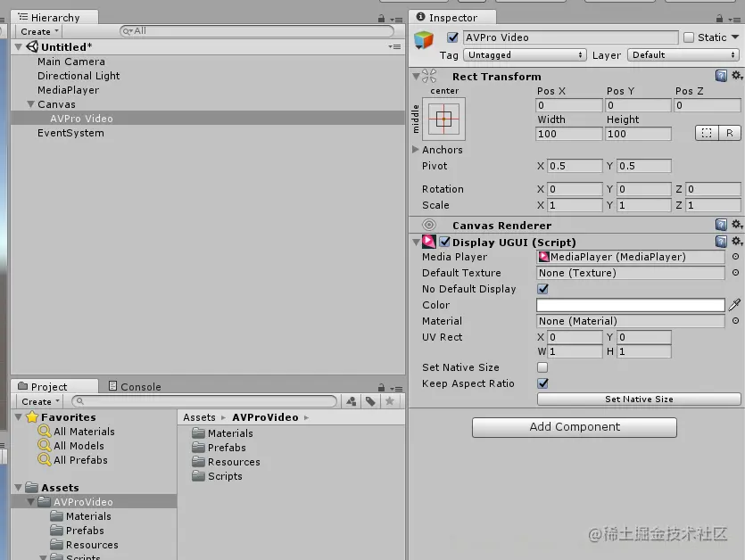
Task: Open Hierarchy Create dropdown
Action: point(40,31)
